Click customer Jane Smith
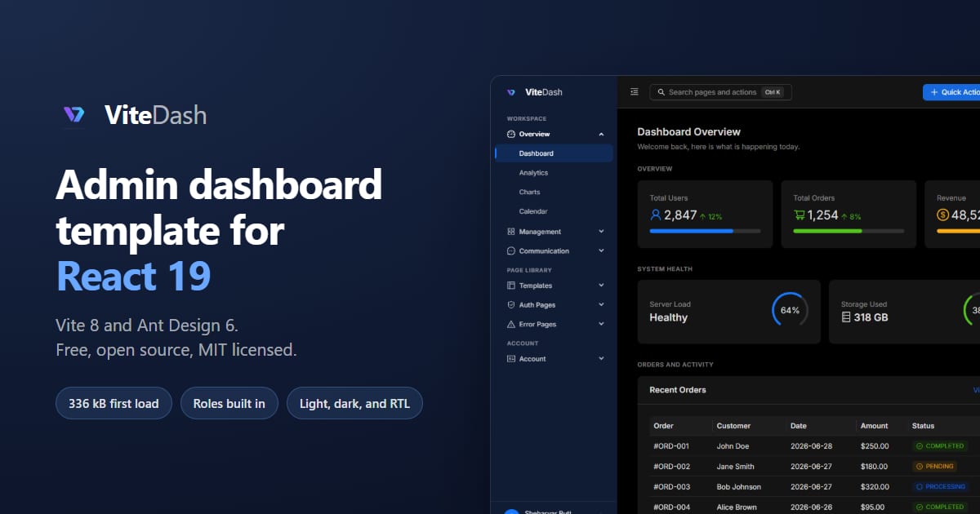The image size is (980, 514). pyautogui.click(x=735, y=467)
